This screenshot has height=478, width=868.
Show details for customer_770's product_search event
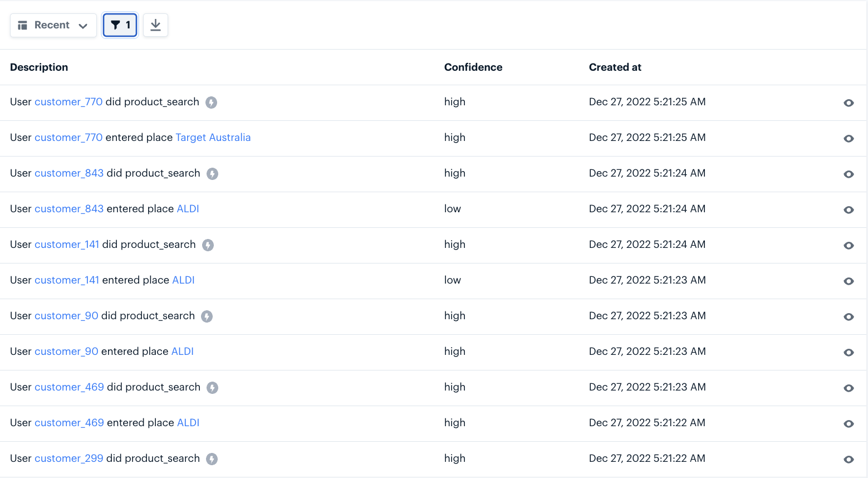point(849,103)
